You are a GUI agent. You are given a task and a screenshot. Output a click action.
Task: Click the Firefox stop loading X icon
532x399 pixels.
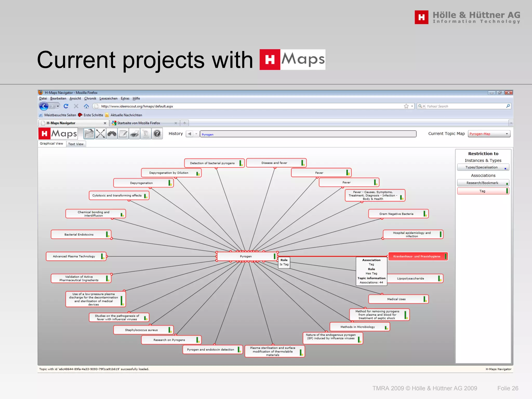coord(76,106)
